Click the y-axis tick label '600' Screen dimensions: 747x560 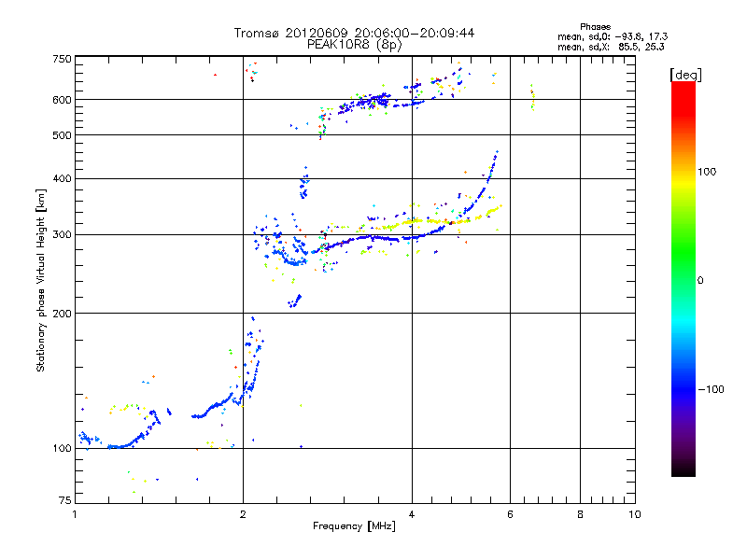62,100
